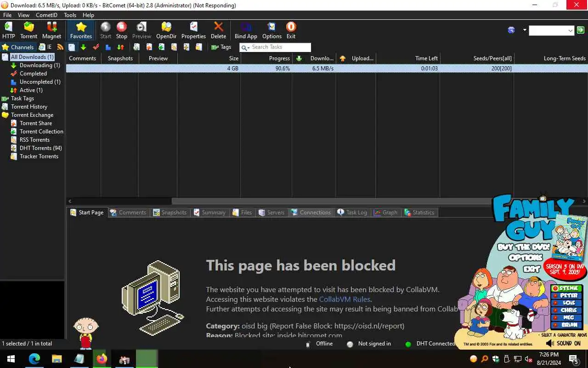Stop the selected download task

(121, 30)
